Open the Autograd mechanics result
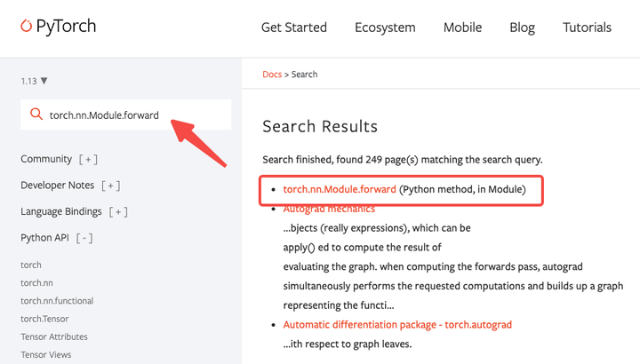This screenshot has height=364, width=640. tap(329, 209)
